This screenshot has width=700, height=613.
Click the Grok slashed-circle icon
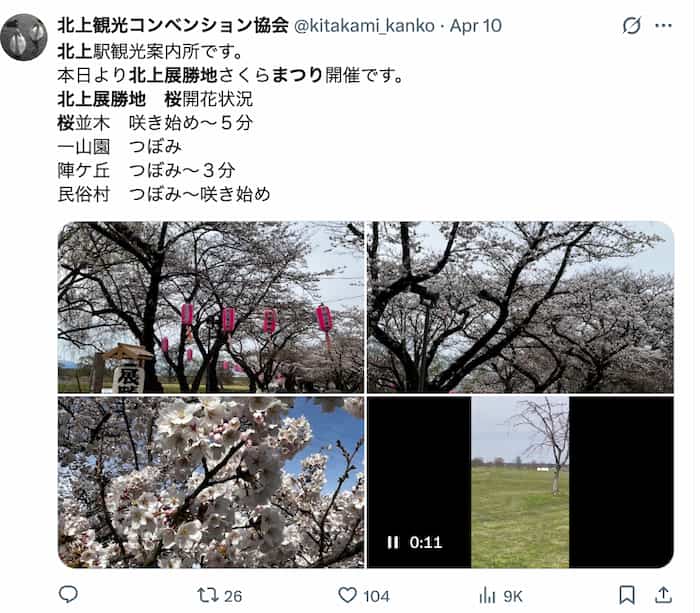(x=632, y=25)
